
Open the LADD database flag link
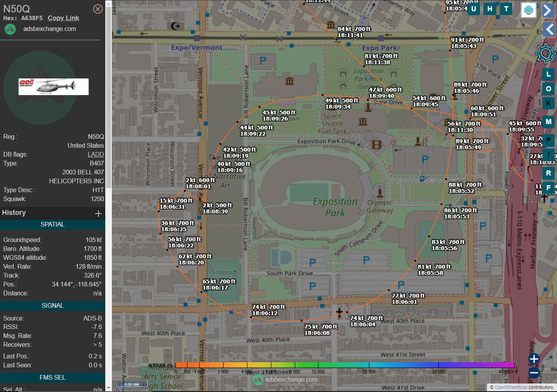click(x=96, y=154)
